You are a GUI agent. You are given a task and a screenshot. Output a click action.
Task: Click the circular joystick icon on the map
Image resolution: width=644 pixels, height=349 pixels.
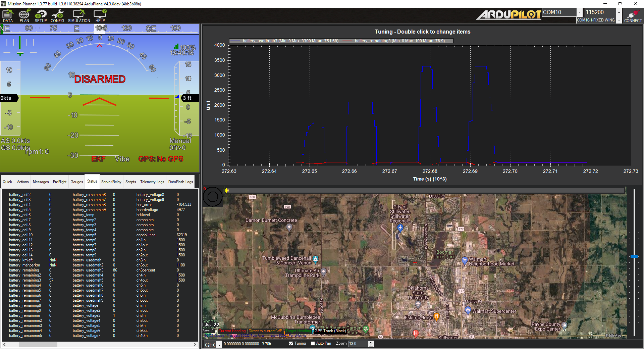coord(213,197)
